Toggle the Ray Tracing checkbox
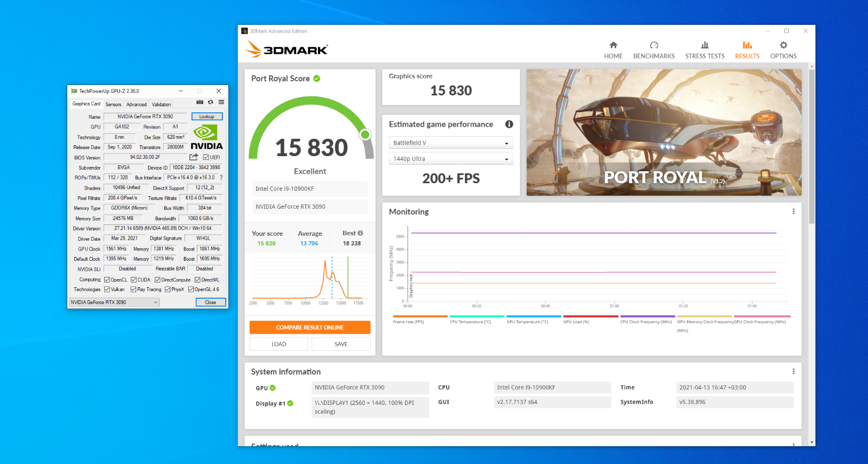The image size is (868, 464). tap(133, 289)
